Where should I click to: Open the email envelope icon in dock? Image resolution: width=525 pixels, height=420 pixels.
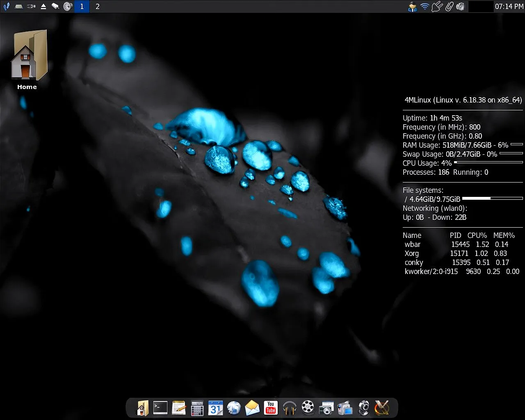click(252, 408)
